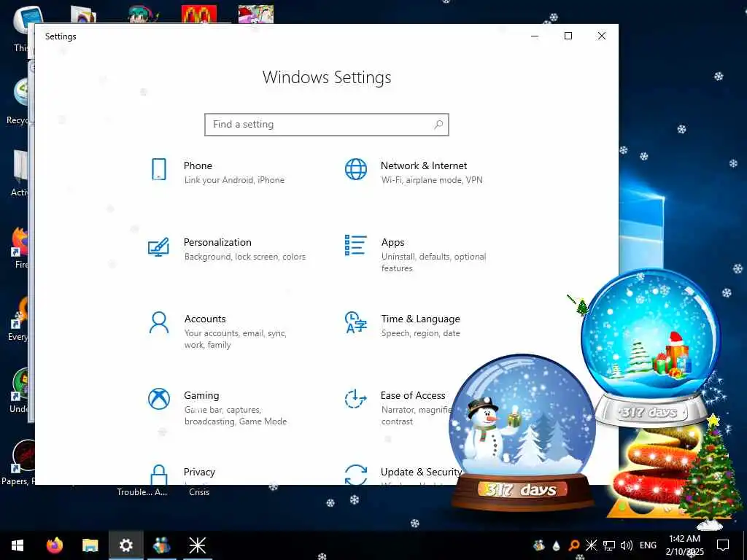This screenshot has height=560, width=747.
Task: Open the Windows Start menu
Action: (x=18, y=545)
